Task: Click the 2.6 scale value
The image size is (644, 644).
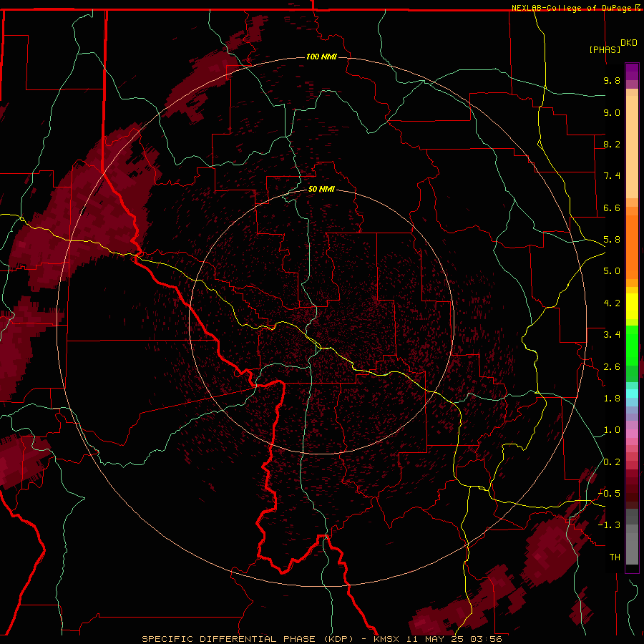Action: point(612,367)
